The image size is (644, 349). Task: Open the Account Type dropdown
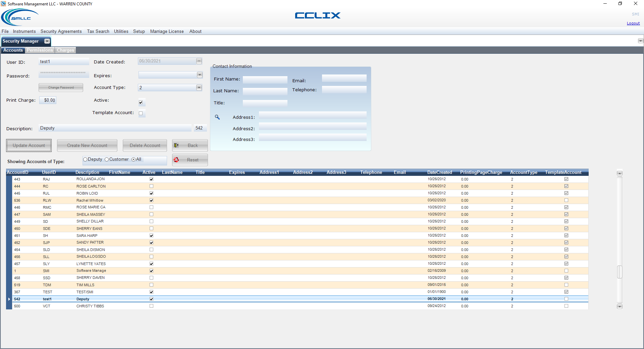199,88
